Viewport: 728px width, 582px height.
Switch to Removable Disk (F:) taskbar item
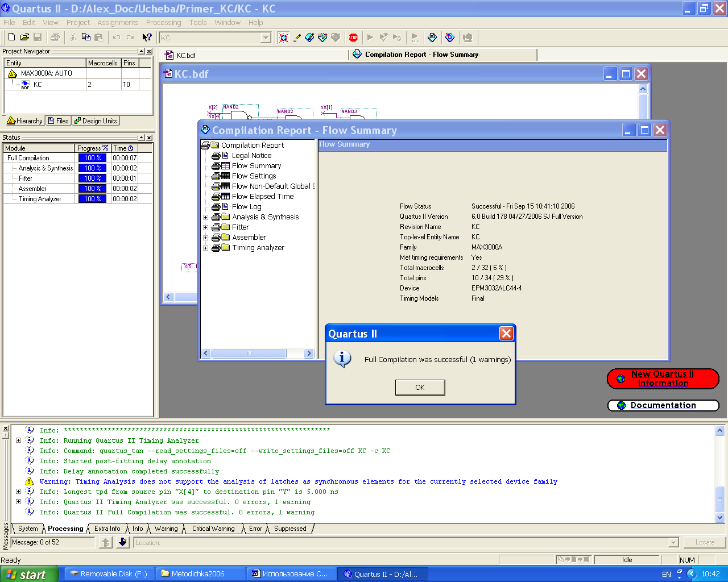pos(109,574)
